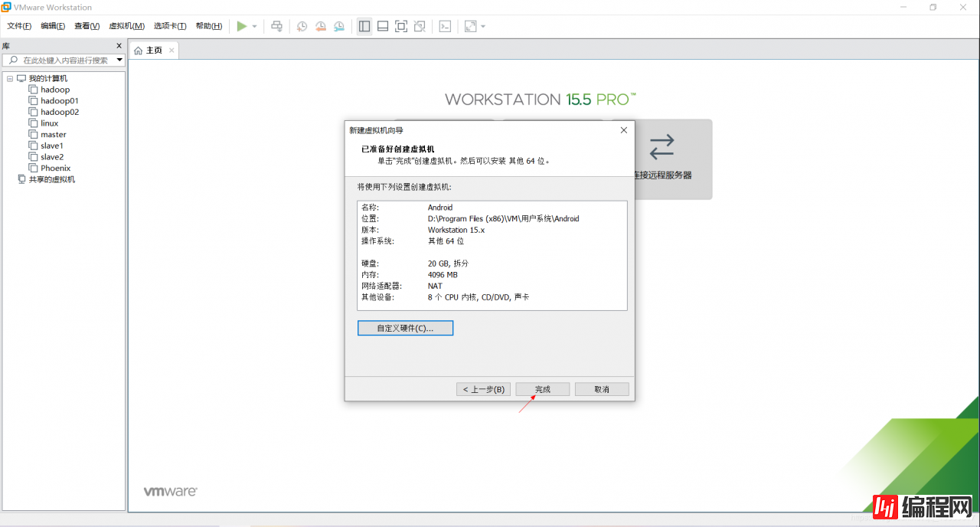Click the Workstation 15.x version value
This screenshot has height=527, width=980.
tap(456, 230)
